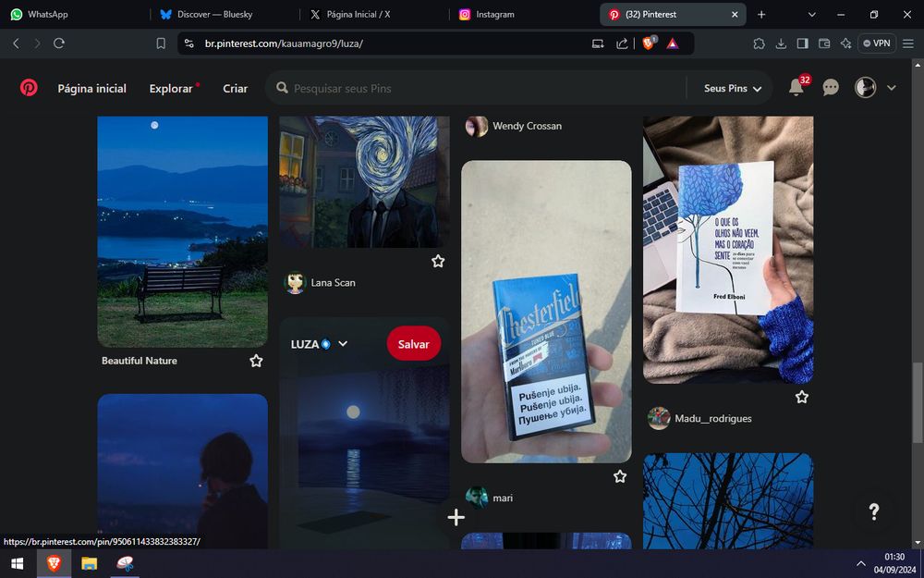Open the Brave Wallet icon
This screenshot has height=578, width=924.
824,43
